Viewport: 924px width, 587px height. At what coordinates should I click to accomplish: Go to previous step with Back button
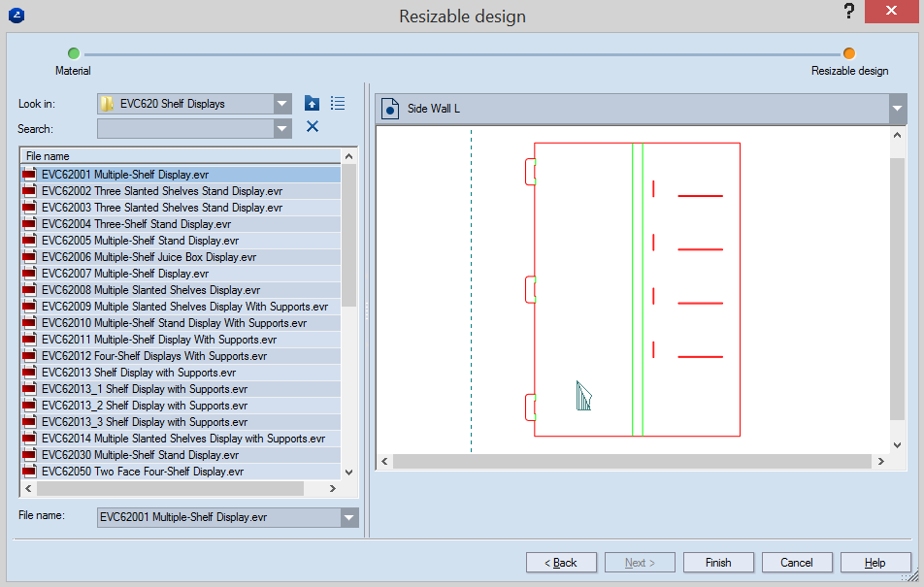(x=561, y=562)
